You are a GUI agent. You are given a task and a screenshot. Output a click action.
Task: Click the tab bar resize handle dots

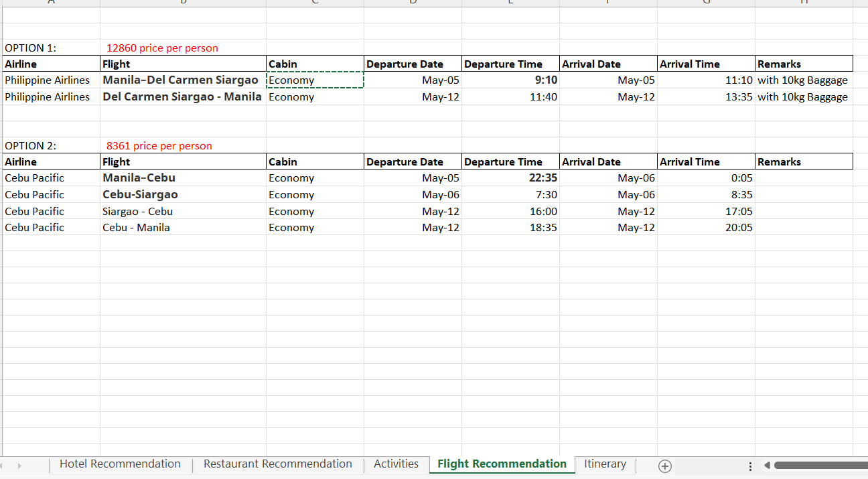coord(749,466)
